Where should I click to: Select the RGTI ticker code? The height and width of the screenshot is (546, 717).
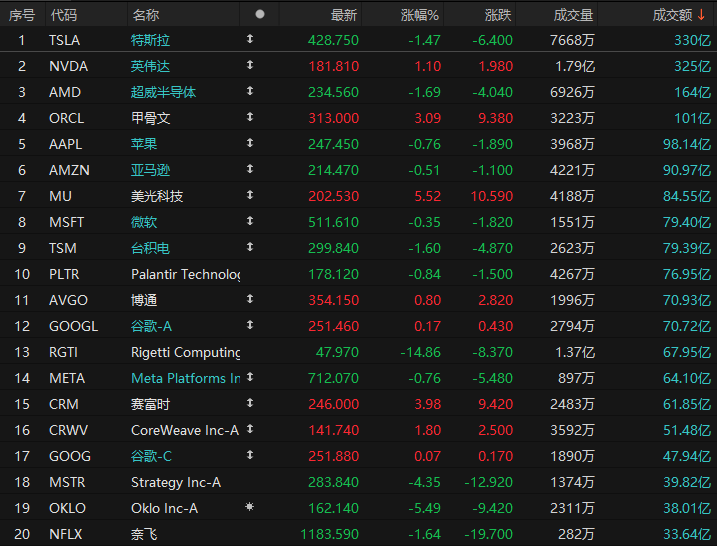pyautogui.click(x=63, y=352)
